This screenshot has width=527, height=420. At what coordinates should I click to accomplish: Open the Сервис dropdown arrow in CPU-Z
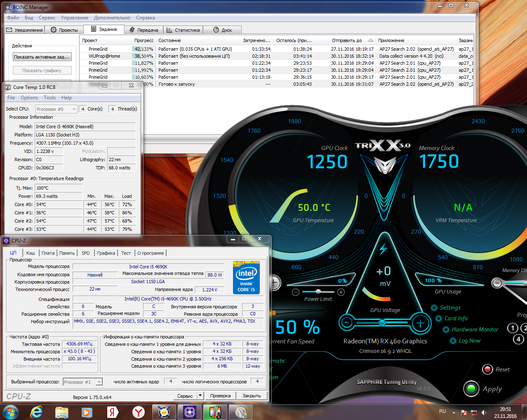pyautogui.click(x=200, y=396)
